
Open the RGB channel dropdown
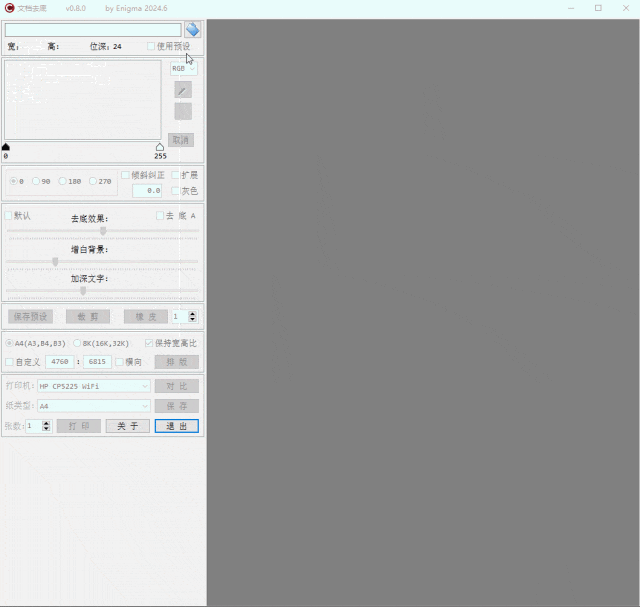[x=184, y=69]
